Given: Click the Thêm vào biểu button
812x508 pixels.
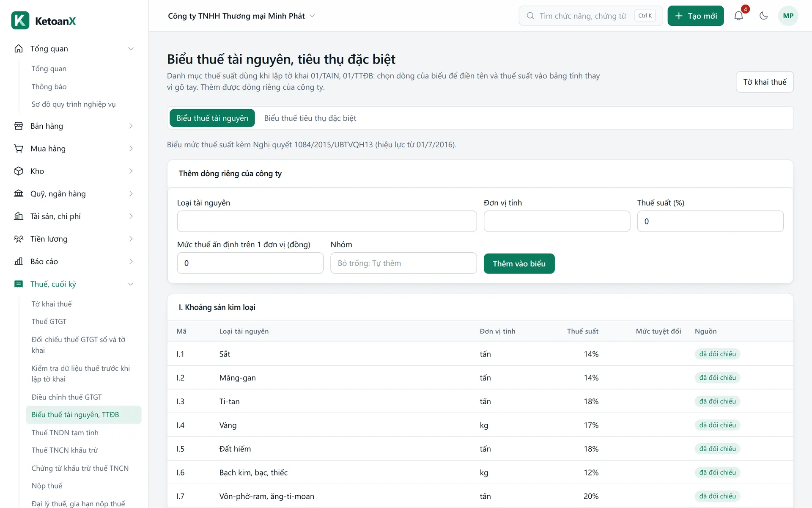Looking at the screenshot, I should pos(519,264).
